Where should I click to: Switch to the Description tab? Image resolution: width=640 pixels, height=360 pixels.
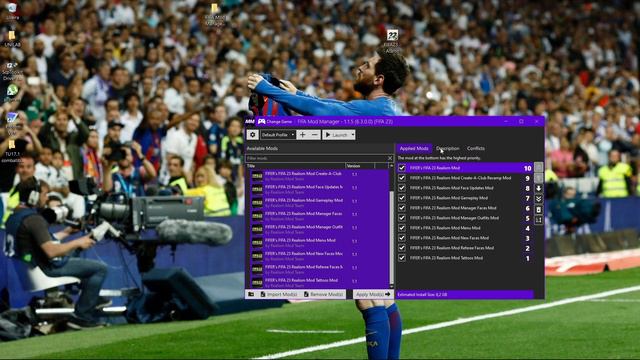click(448, 149)
